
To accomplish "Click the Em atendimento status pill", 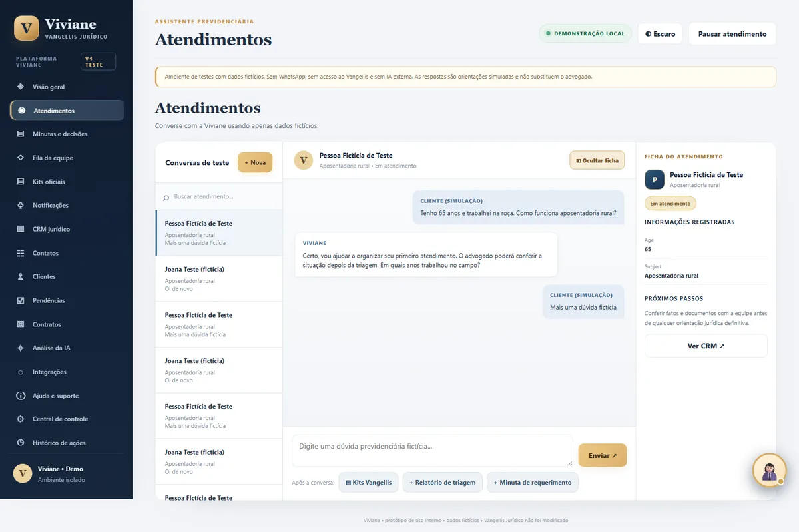I will pos(670,203).
